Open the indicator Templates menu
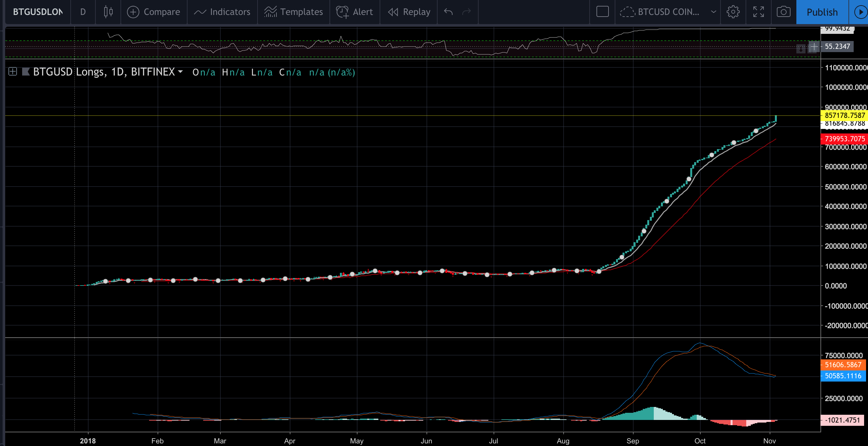The height and width of the screenshot is (446, 868). click(x=293, y=12)
